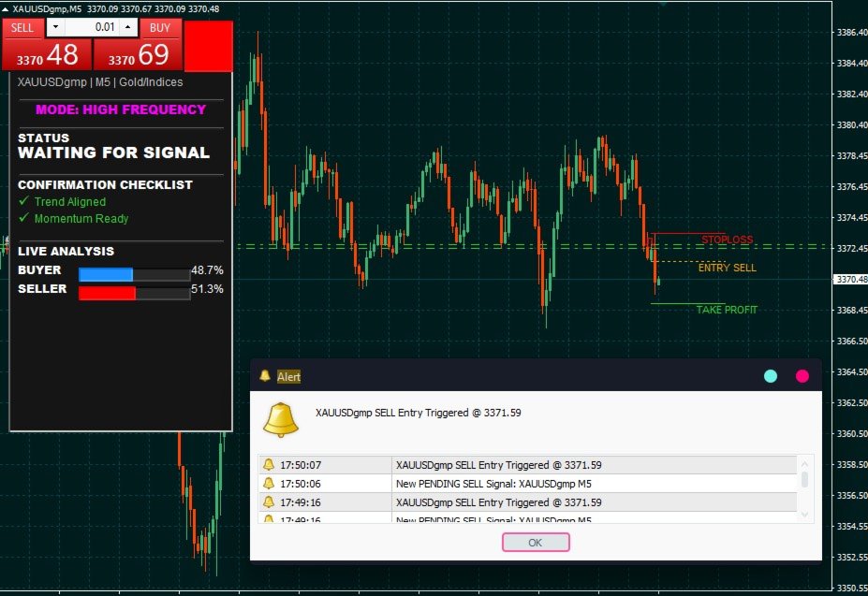868x596 pixels.
Task: Click the Trend Aligned checkmark
Action: 23,201
